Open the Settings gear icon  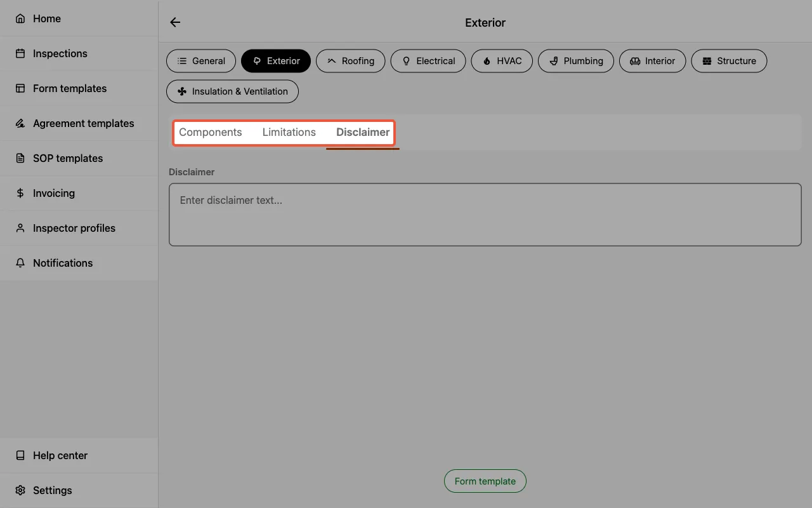coord(19,490)
